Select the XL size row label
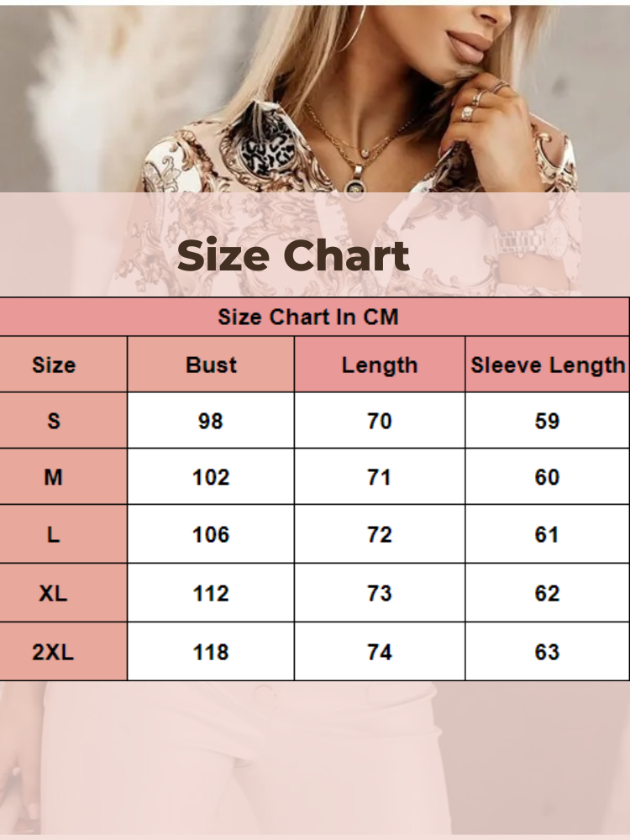 click(54, 593)
